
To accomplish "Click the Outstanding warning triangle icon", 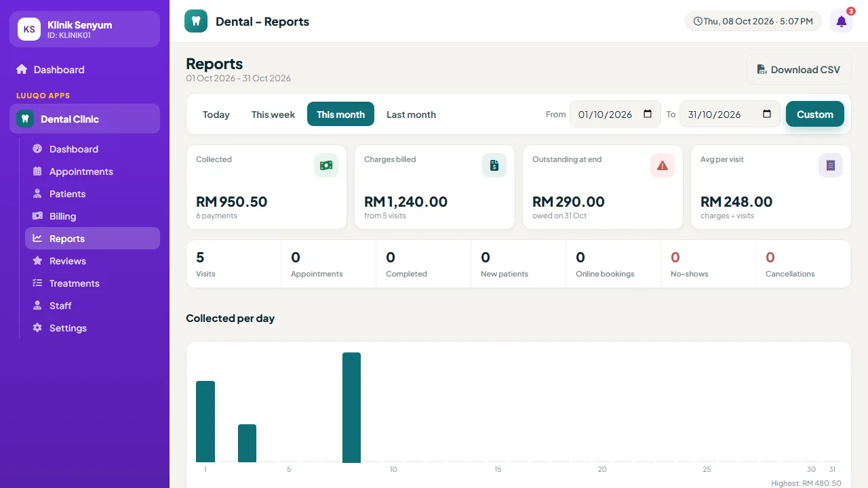I will [663, 165].
